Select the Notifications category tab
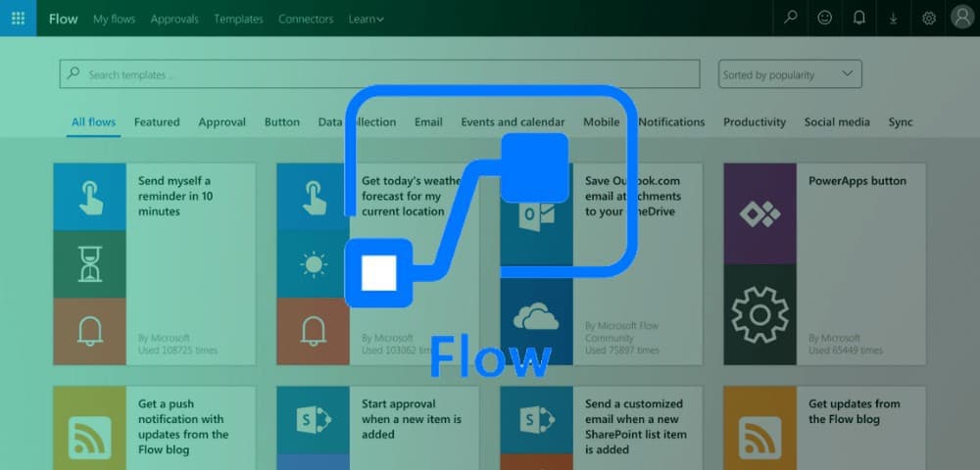The width and height of the screenshot is (980, 470). [x=672, y=121]
